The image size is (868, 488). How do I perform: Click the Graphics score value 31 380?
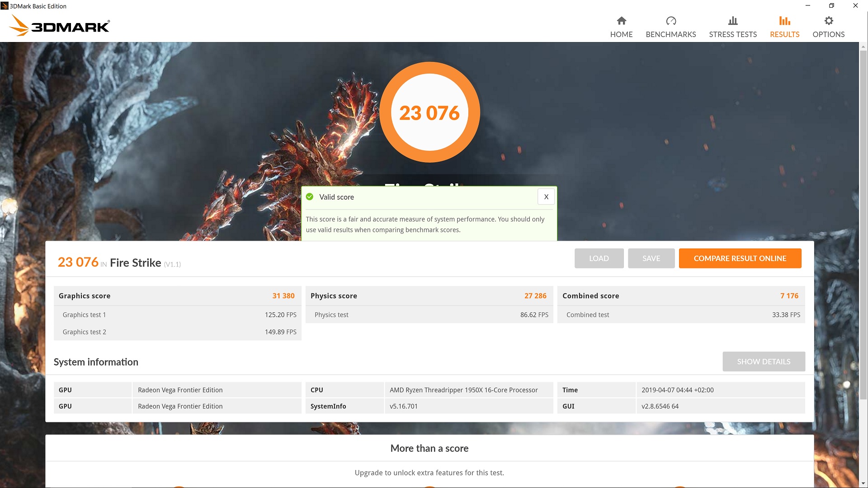click(283, 296)
